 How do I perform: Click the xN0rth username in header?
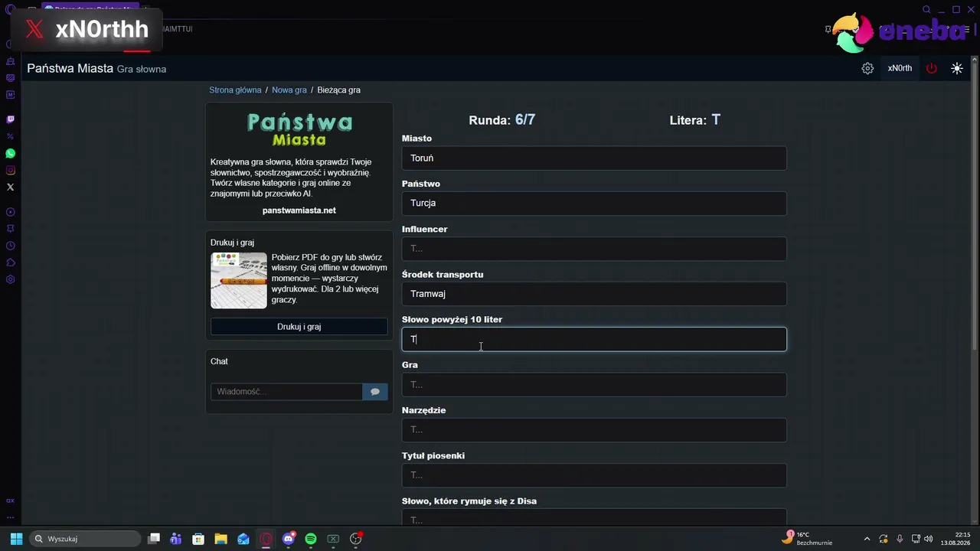pos(900,68)
